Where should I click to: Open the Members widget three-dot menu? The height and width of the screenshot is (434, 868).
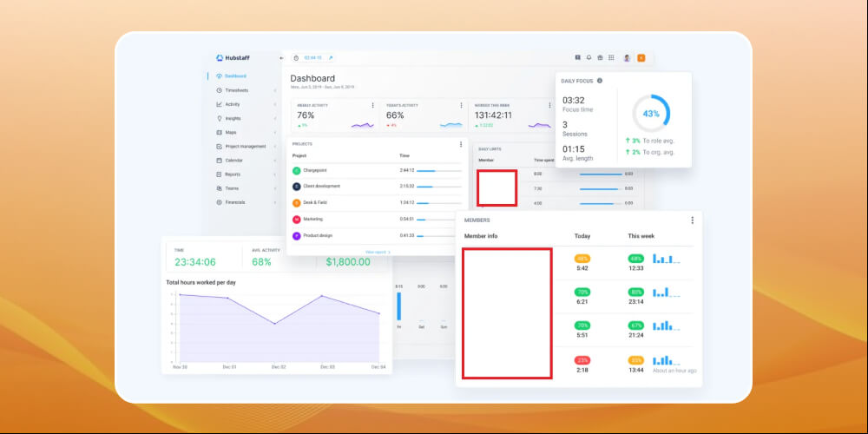[692, 220]
